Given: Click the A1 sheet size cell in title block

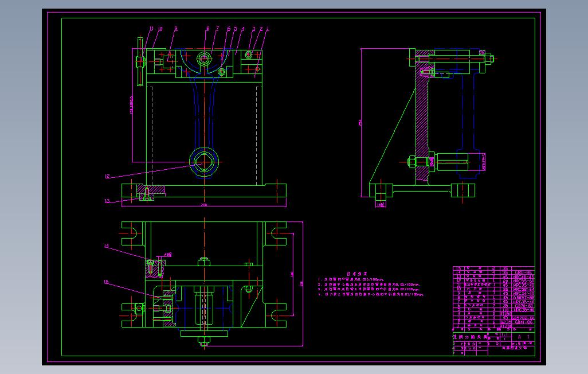Looking at the screenshot, I should pyautogui.click(x=523, y=337).
